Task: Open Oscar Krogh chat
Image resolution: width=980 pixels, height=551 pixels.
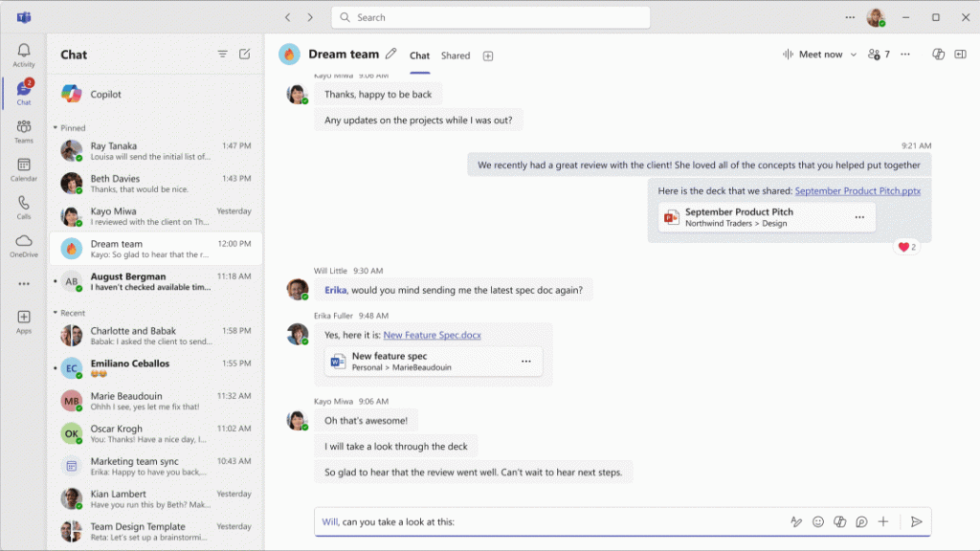Action: coord(156,433)
